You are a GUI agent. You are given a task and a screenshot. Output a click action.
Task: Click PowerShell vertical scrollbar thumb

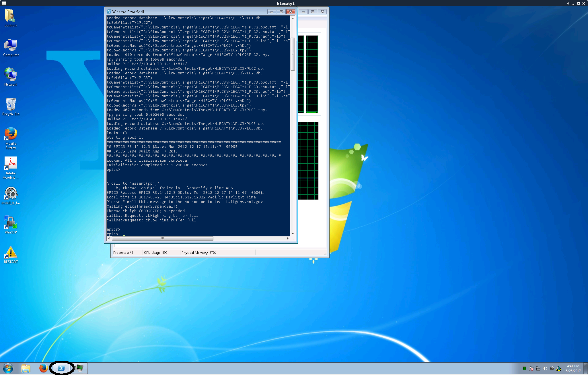(293, 54)
